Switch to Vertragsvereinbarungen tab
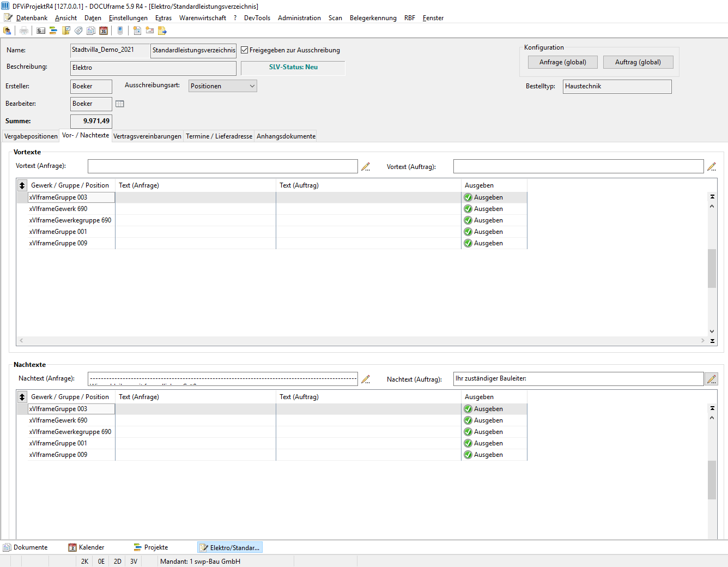 pos(147,136)
